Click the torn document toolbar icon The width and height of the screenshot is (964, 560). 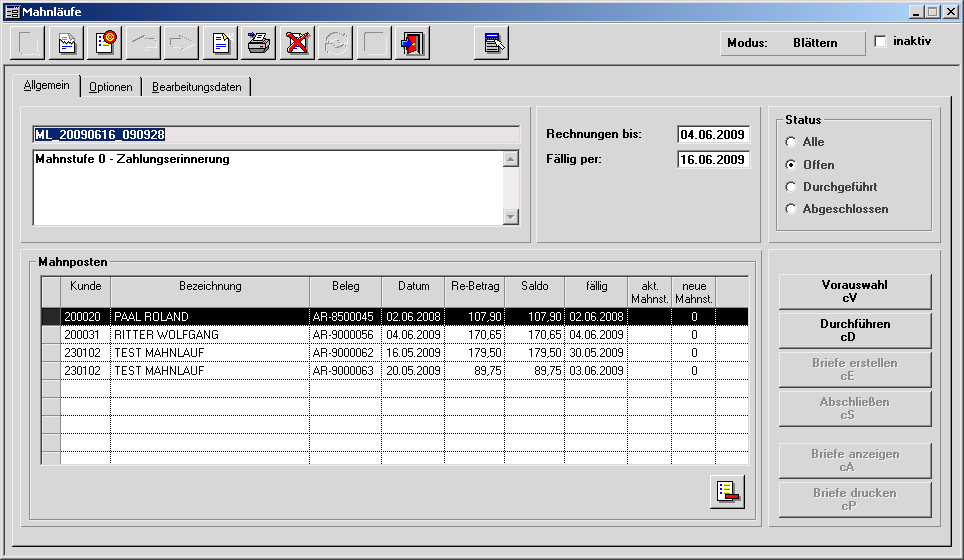point(67,43)
